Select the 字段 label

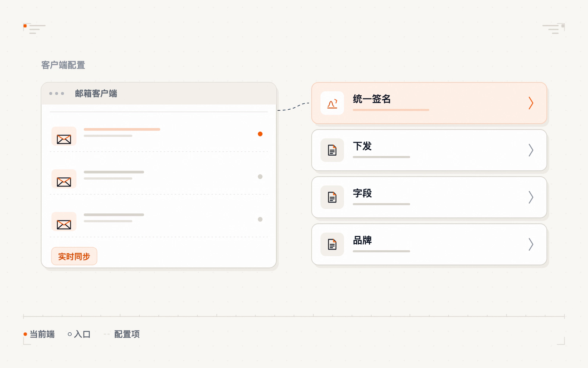(362, 193)
